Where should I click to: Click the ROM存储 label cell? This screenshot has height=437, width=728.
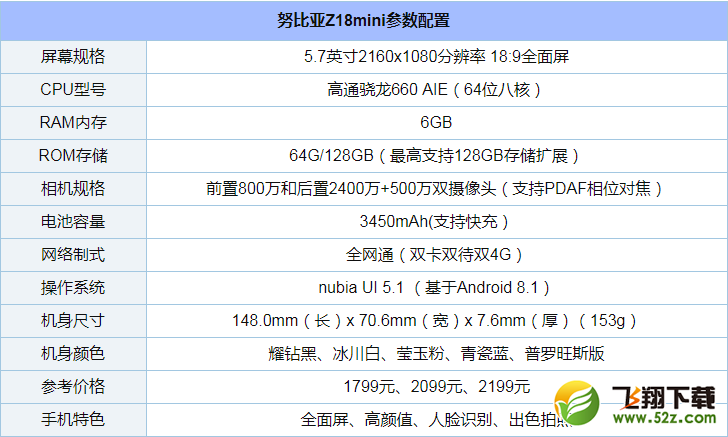click(73, 156)
